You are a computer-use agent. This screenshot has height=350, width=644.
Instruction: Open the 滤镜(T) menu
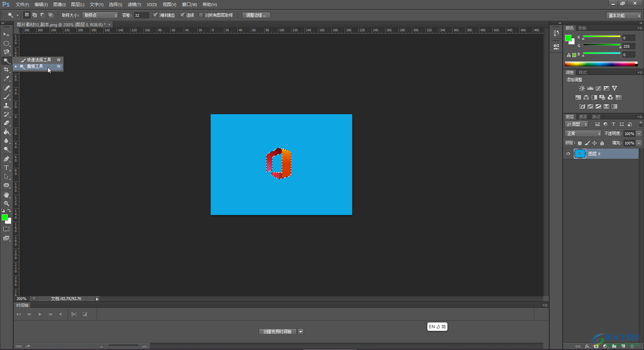pyautogui.click(x=134, y=5)
